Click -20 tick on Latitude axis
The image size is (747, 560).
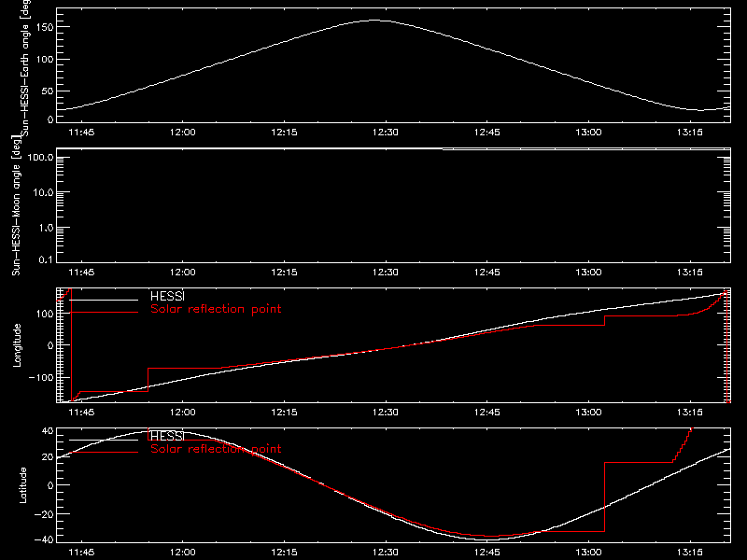(x=45, y=514)
